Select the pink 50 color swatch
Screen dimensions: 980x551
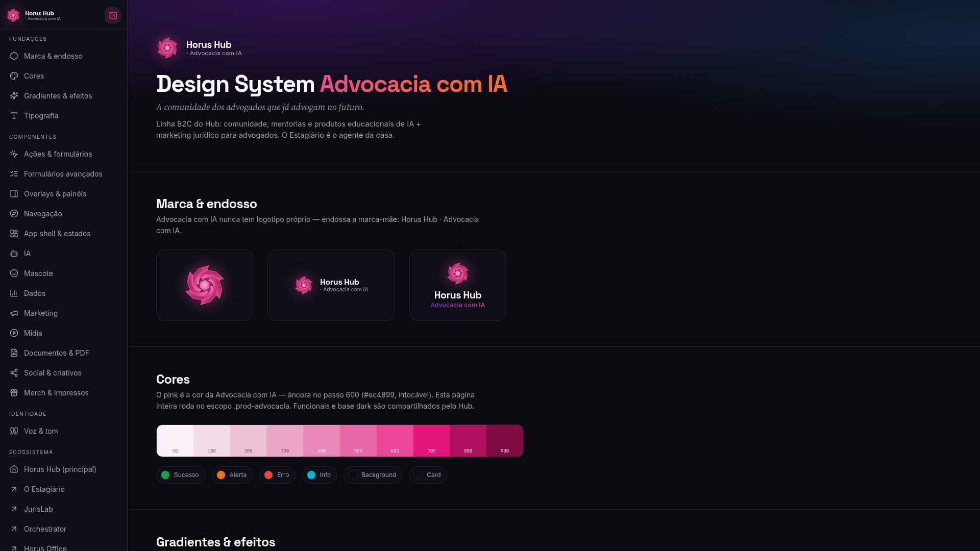(x=175, y=441)
